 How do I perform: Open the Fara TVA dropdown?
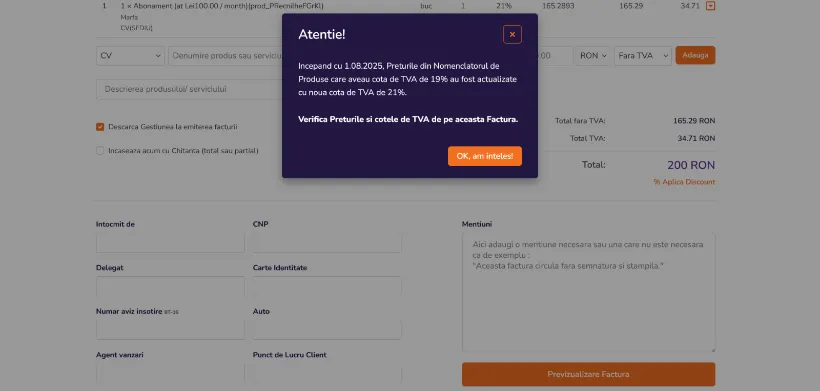pos(643,55)
